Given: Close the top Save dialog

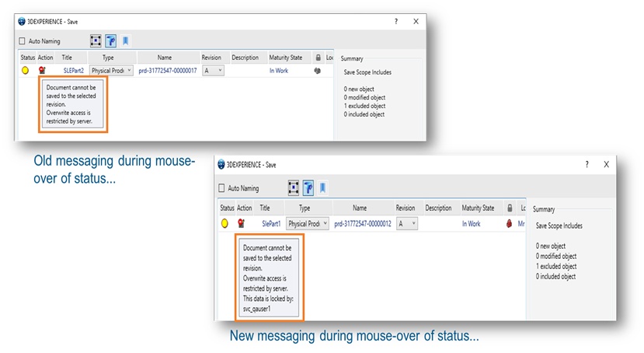Looking at the screenshot, I should coord(416,21).
